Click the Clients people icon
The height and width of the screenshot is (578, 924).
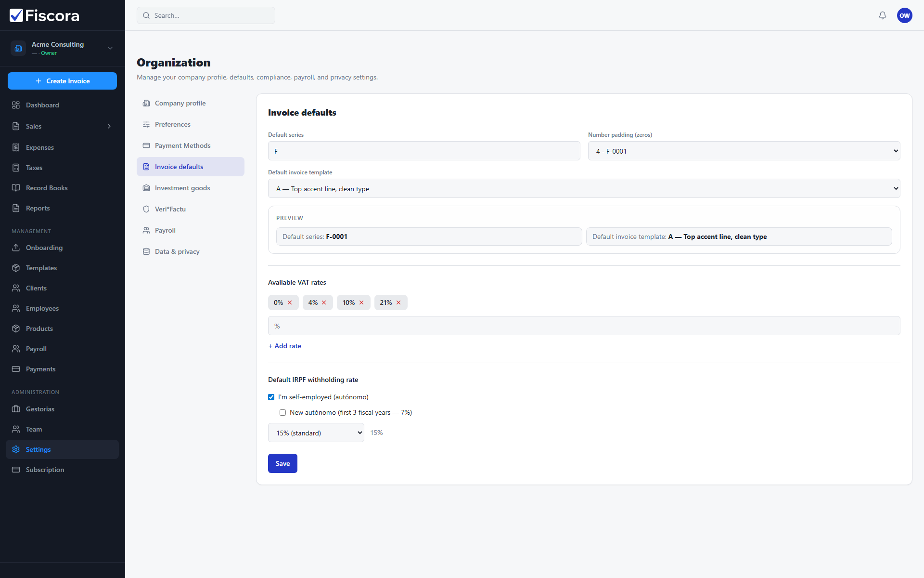(x=16, y=288)
